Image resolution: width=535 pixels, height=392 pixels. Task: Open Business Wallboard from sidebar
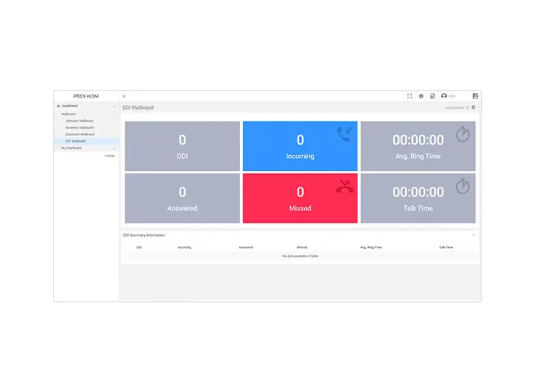click(80, 128)
